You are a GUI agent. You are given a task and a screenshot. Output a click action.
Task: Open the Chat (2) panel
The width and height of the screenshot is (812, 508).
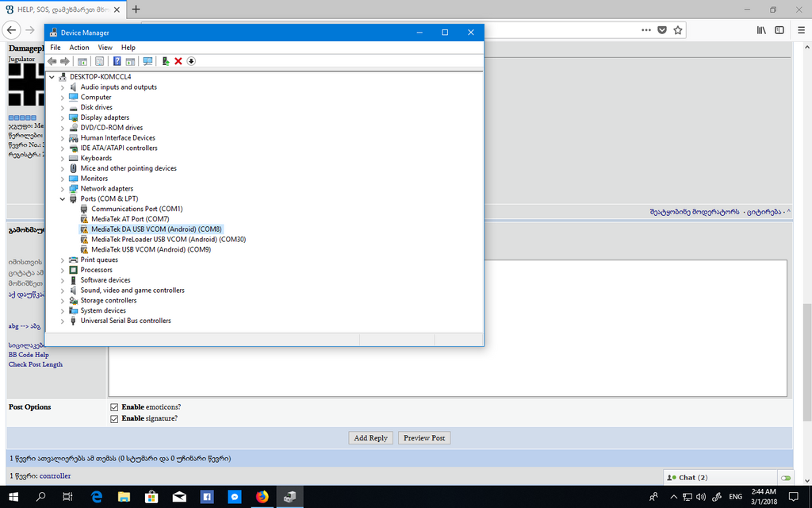click(720, 477)
